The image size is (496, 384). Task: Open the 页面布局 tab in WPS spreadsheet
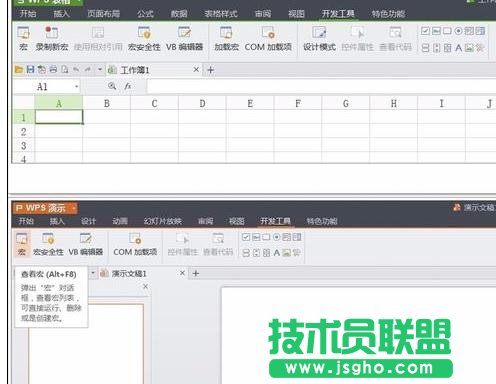coord(104,14)
